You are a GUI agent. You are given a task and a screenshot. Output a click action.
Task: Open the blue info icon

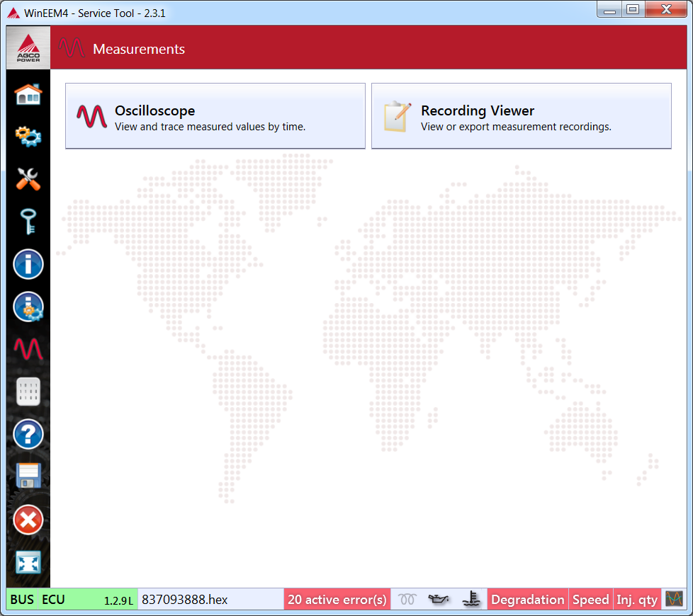tap(28, 265)
